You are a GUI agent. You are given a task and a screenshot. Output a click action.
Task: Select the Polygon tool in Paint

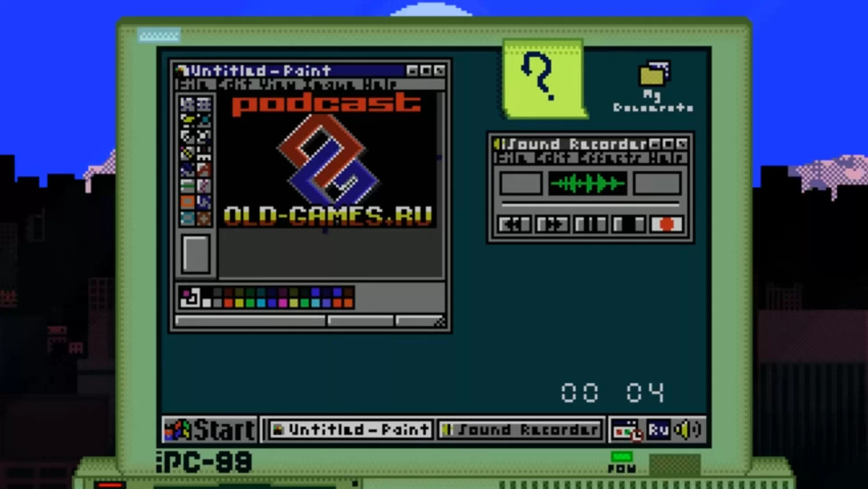click(x=204, y=202)
